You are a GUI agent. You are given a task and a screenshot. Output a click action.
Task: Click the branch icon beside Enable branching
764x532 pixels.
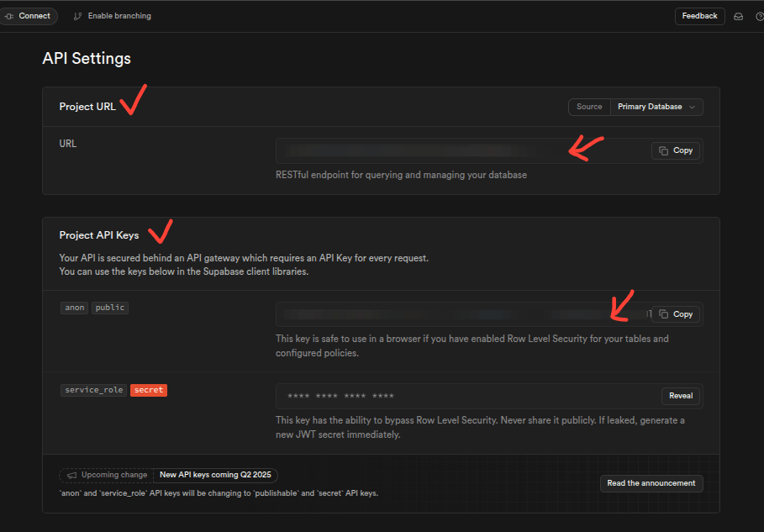[77, 15]
